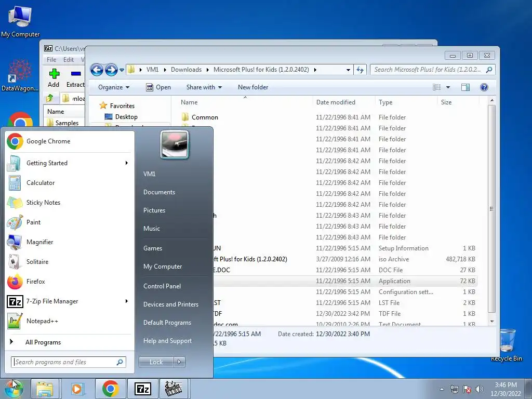Image resolution: width=532 pixels, height=399 pixels.
Task: Expand 7-Zip File Manager submenu arrow
Action: click(x=127, y=301)
